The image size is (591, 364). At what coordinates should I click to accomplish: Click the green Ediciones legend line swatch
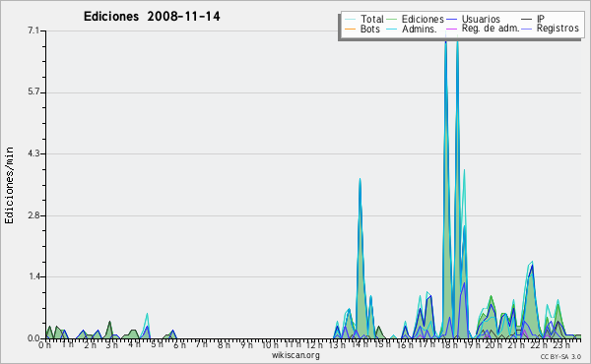click(392, 20)
